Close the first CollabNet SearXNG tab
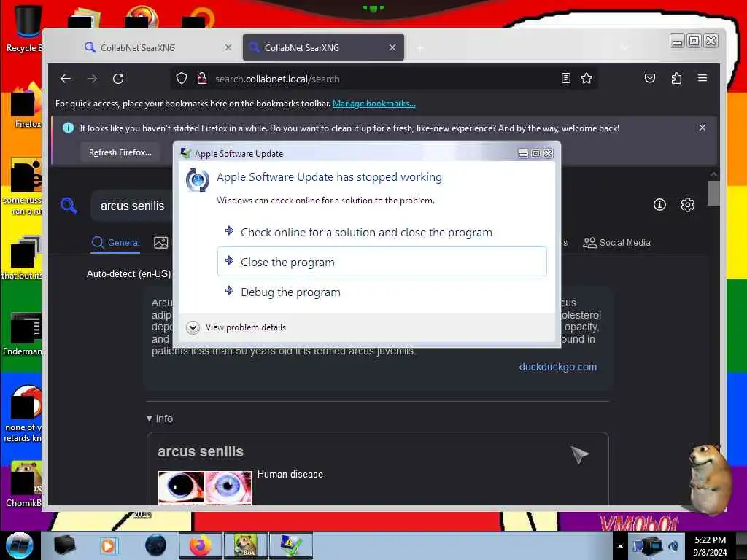The height and width of the screenshot is (560, 747). [x=228, y=47]
